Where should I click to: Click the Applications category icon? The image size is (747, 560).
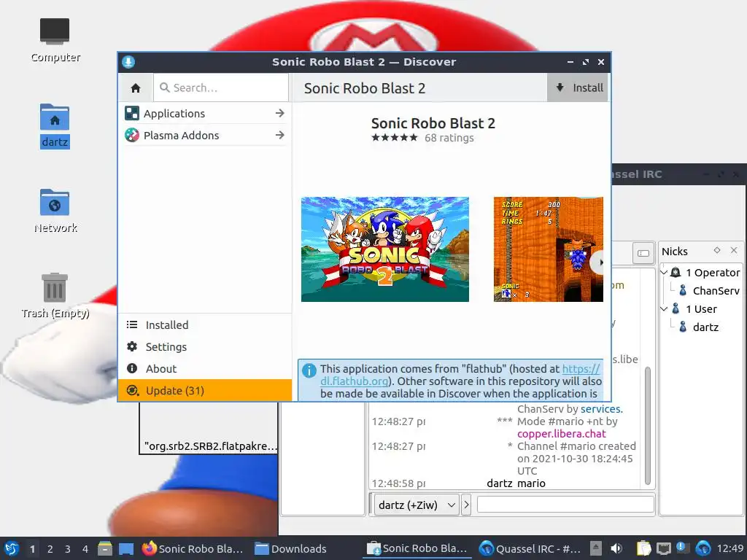[x=132, y=113]
